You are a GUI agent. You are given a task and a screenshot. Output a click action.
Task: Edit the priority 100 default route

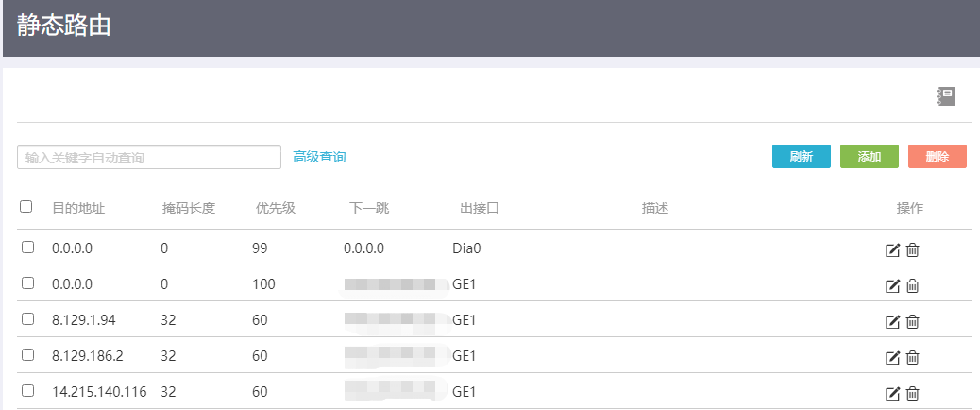click(892, 286)
